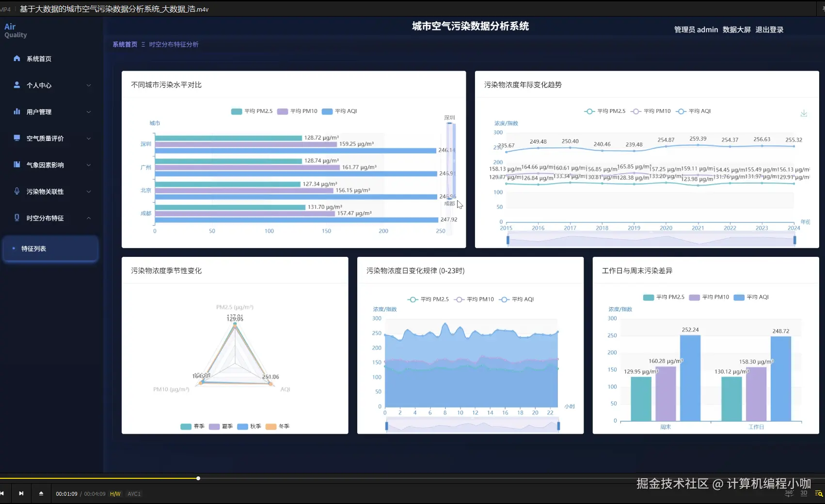Click the video progress bar
The width and height of the screenshot is (825, 504).
pos(198,478)
